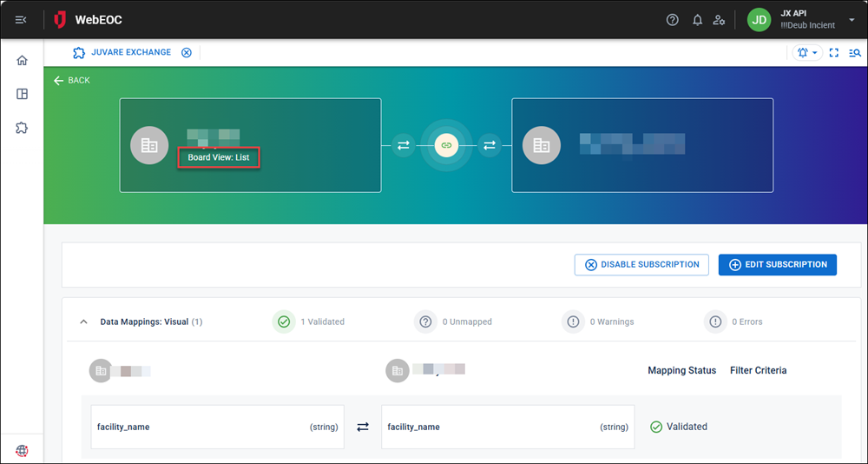This screenshot has width=868, height=464.
Task: Collapse the navigation menu hamburger icon
Action: (21, 20)
